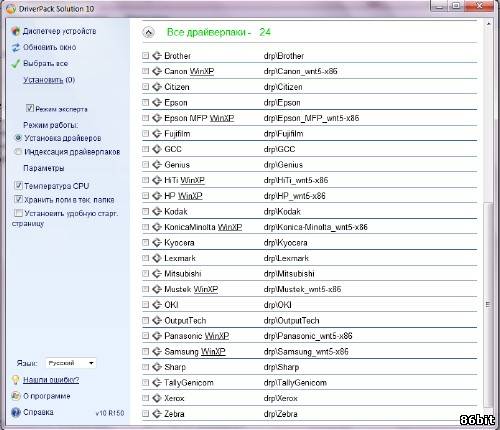Click the Zebra driverpack name
500x430 pixels.
(174, 414)
